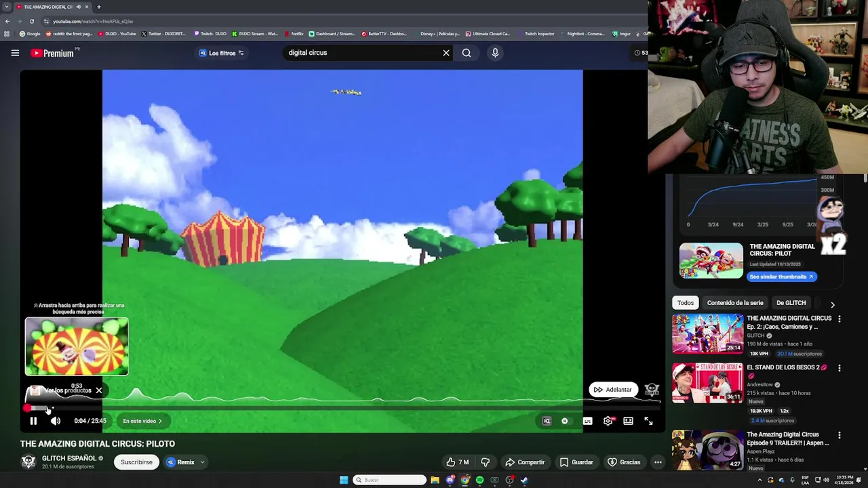Open a new browser tab with plus

click(98, 7)
